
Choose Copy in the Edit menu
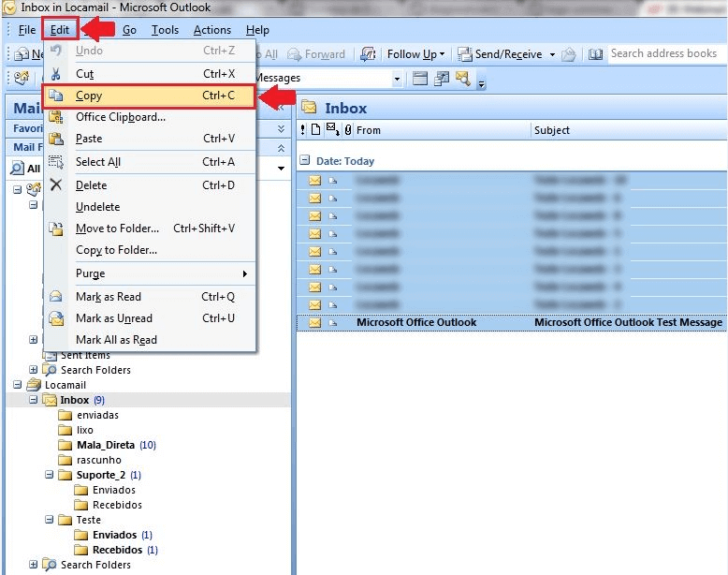pyautogui.click(x=149, y=96)
